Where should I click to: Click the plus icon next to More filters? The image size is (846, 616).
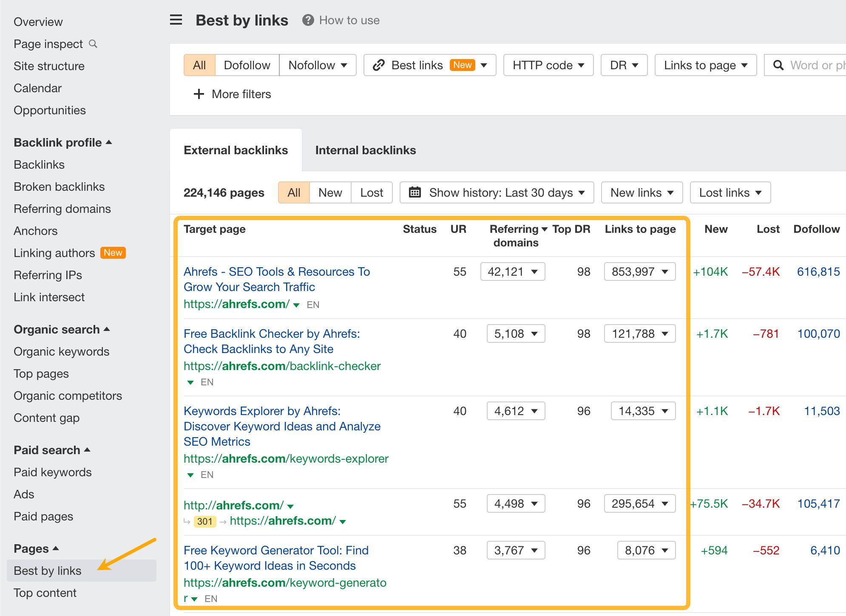(199, 94)
